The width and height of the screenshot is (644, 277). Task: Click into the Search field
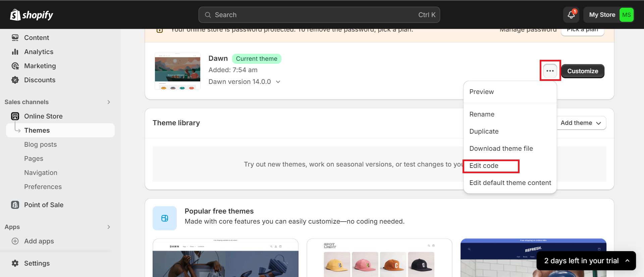319,15
